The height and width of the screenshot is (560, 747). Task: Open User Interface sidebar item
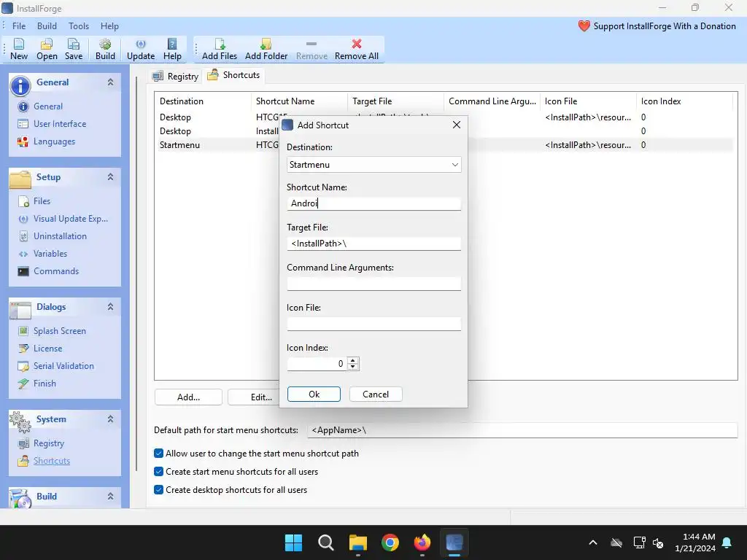[x=60, y=124]
